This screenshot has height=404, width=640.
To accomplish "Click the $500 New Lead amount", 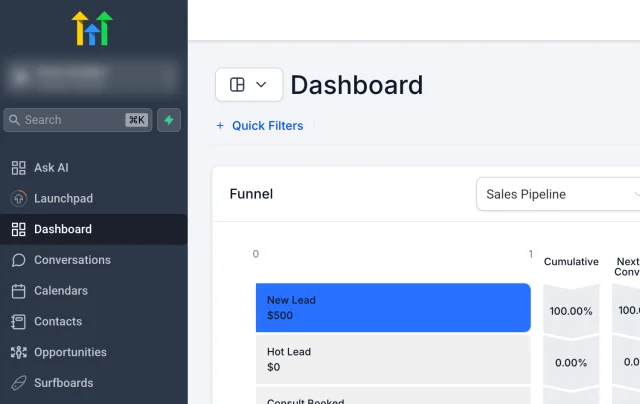I will click(280, 315).
